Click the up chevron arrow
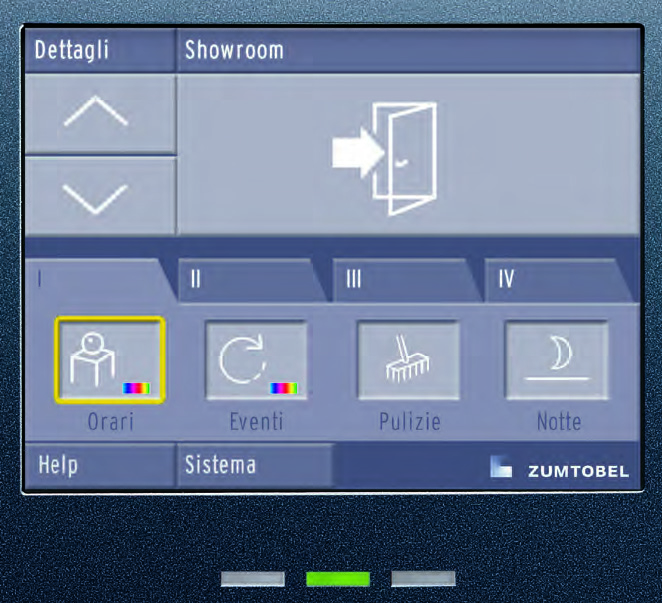The image size is (662, 603). click(x=100, y=114)
